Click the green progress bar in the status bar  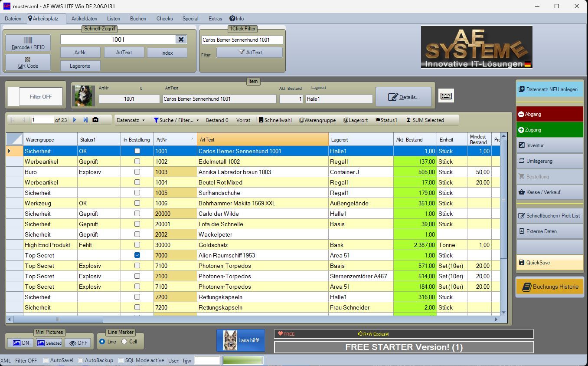tap(243, 360)
